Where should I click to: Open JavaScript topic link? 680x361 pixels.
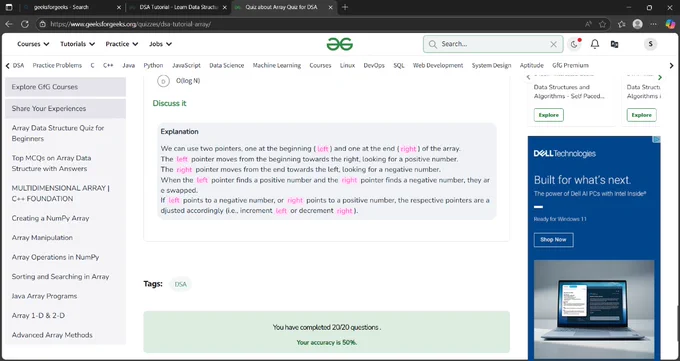pos(186,66)
